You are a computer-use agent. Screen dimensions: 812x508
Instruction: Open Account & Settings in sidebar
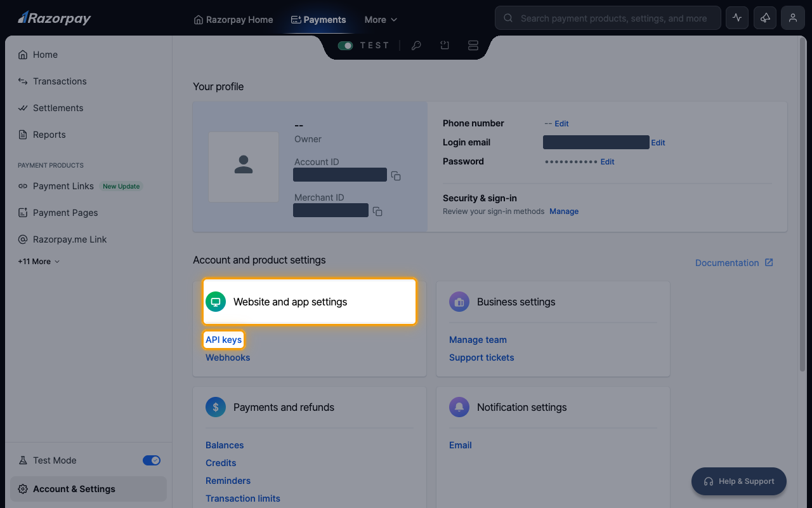[x=88, y=489]
